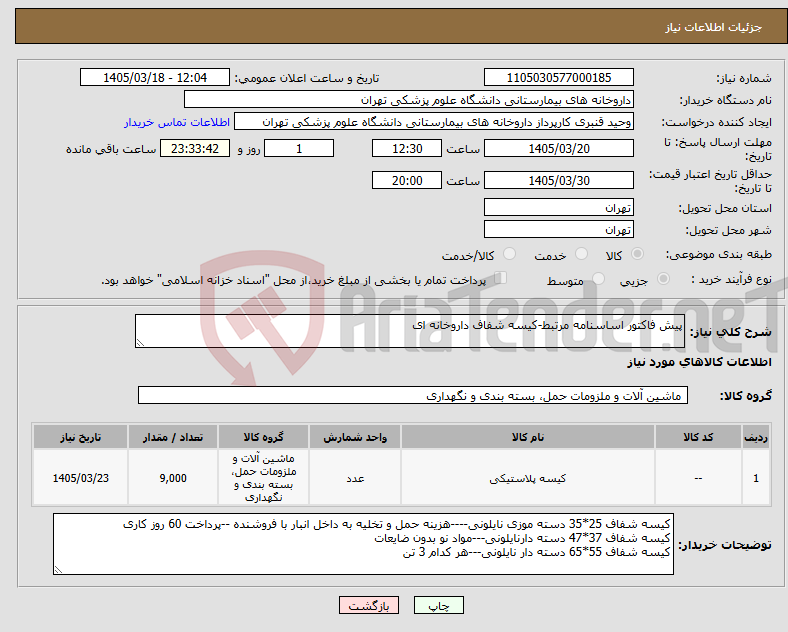Click the response deadline date 1405/03/20
This screenshot has width=788, height=632.
(x=559, y=148)
